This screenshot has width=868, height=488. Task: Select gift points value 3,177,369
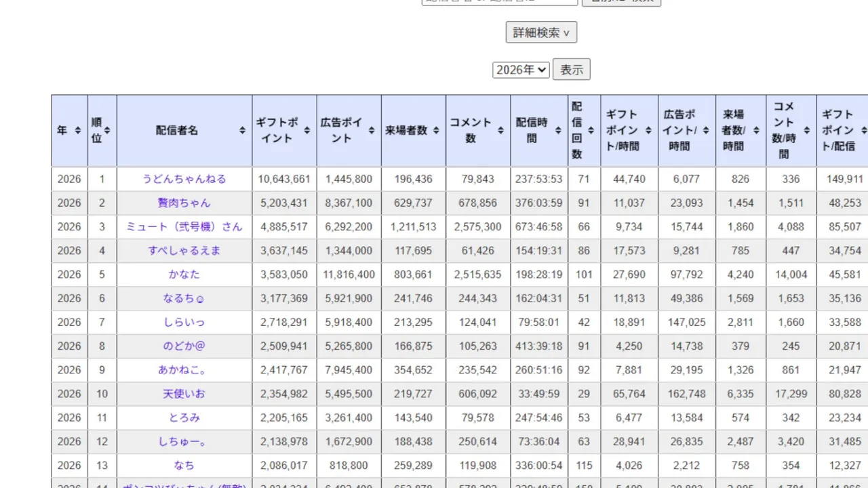pyautogui.click(x=284, y=298)
